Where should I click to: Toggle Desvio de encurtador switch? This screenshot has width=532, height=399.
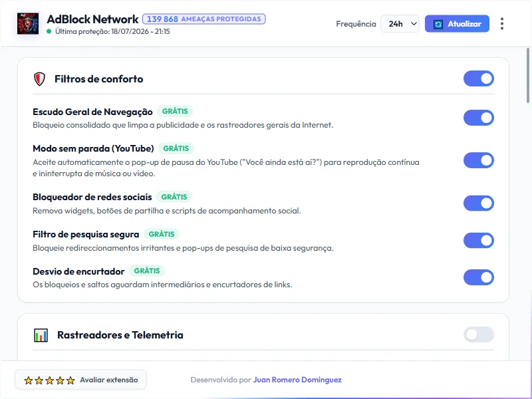478,277
